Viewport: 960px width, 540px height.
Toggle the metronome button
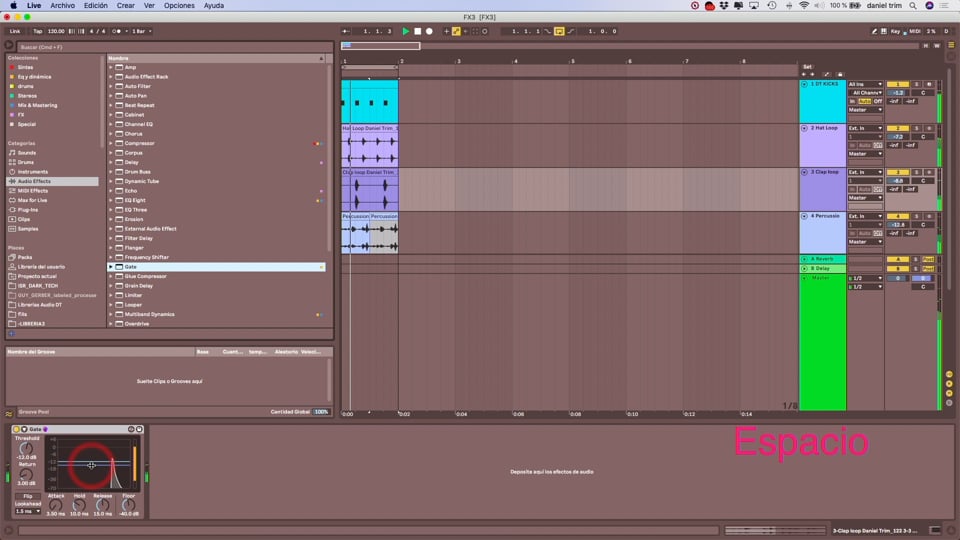coord(116,31)
